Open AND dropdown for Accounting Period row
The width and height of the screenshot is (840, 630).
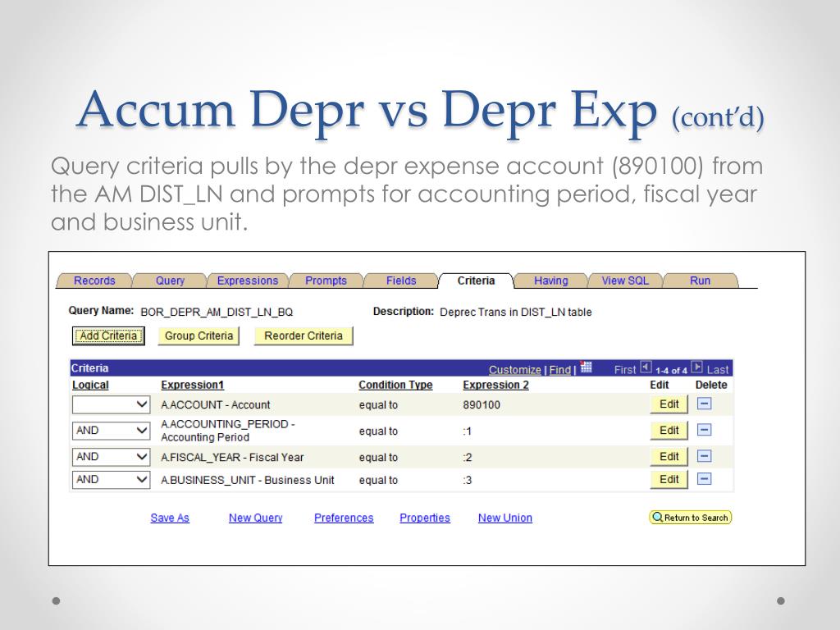point(111,430)
